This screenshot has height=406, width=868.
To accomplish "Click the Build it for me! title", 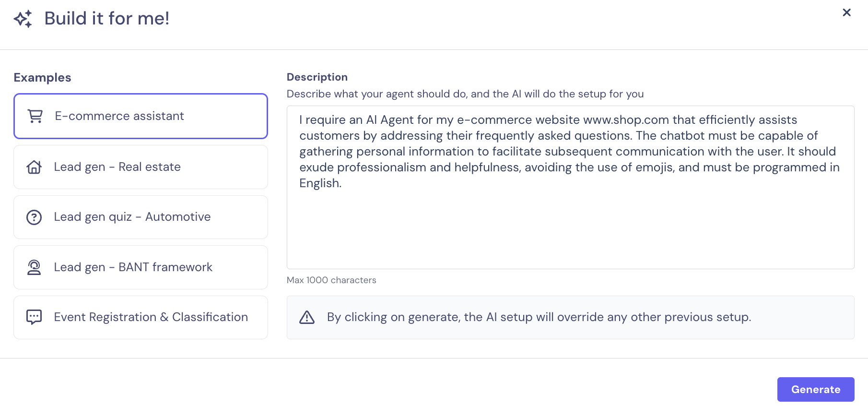I will pos(106,19).
